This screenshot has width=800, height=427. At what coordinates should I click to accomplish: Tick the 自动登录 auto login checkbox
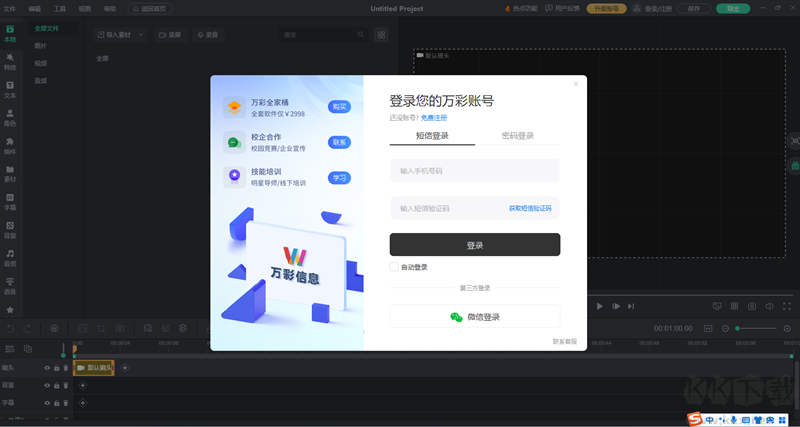point(394,267)
